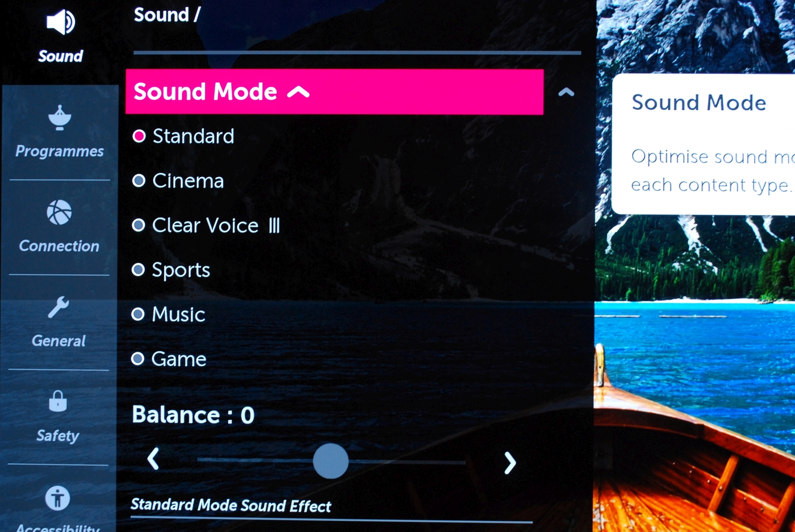Switch to the Game sound mode

point(169,359)
